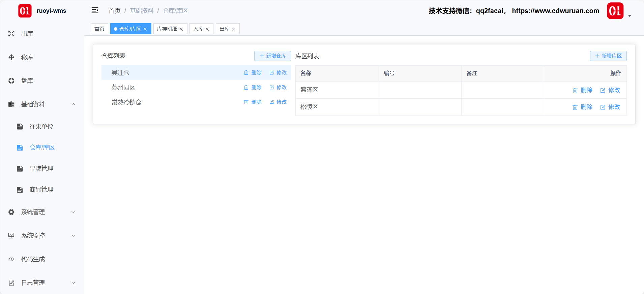
Task: Open 出库 in the sidebar
Action: point(42,34)
